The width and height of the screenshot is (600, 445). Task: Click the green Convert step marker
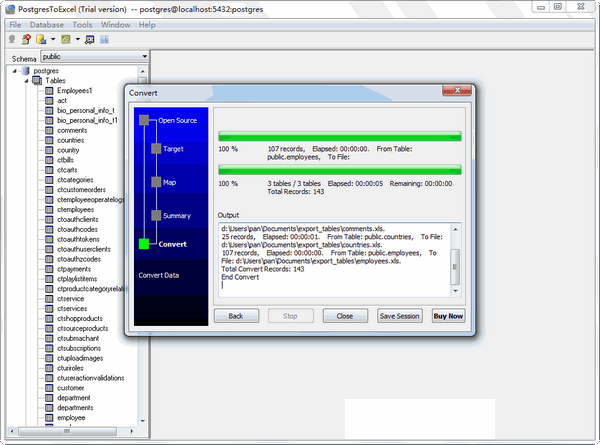(x=144, y=244)
